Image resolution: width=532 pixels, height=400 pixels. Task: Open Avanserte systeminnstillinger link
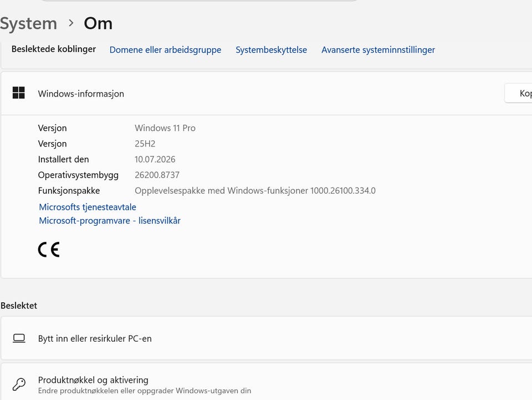click(378, 50)
